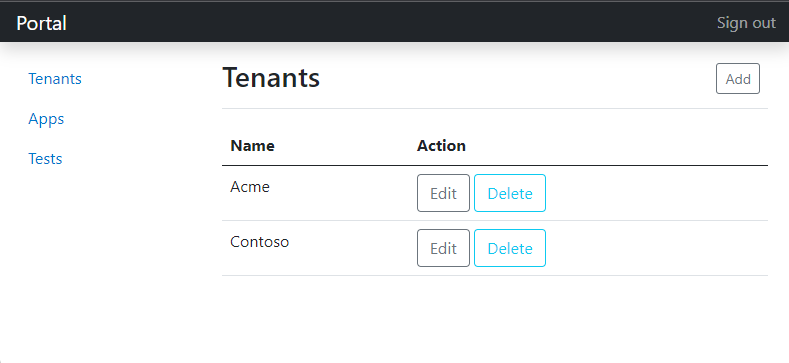Sign out of the portal
Viewport: 789px width, 363px height.
[x=746, y=23]
